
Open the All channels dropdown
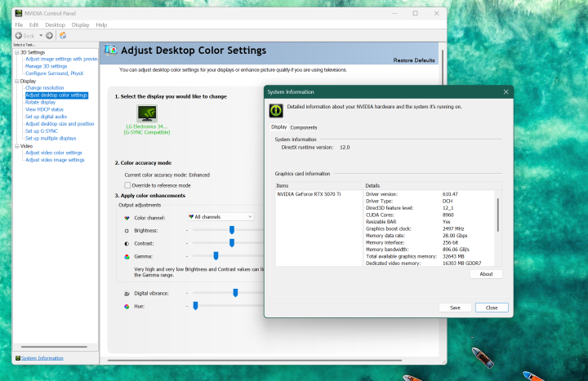[220, 217]
